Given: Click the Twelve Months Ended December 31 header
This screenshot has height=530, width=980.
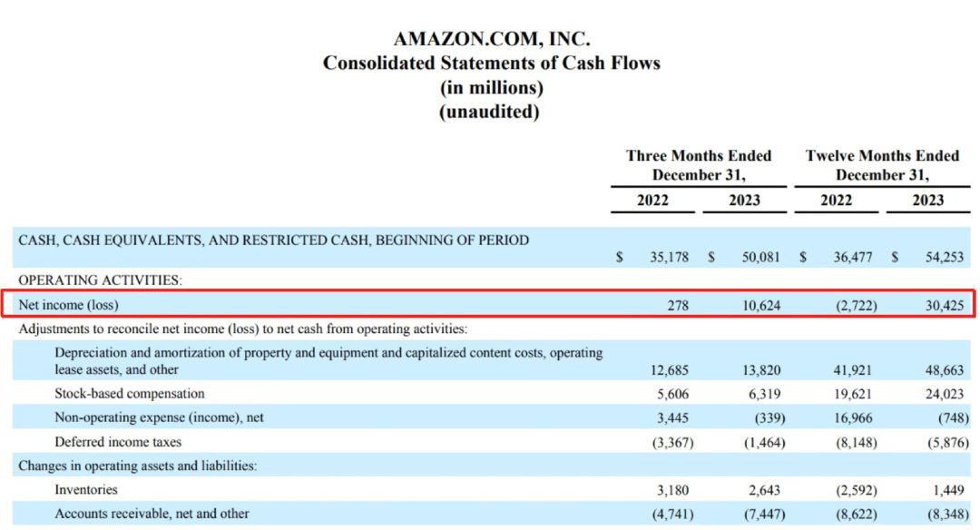Looking at the screenshot, I should [882, 165].
